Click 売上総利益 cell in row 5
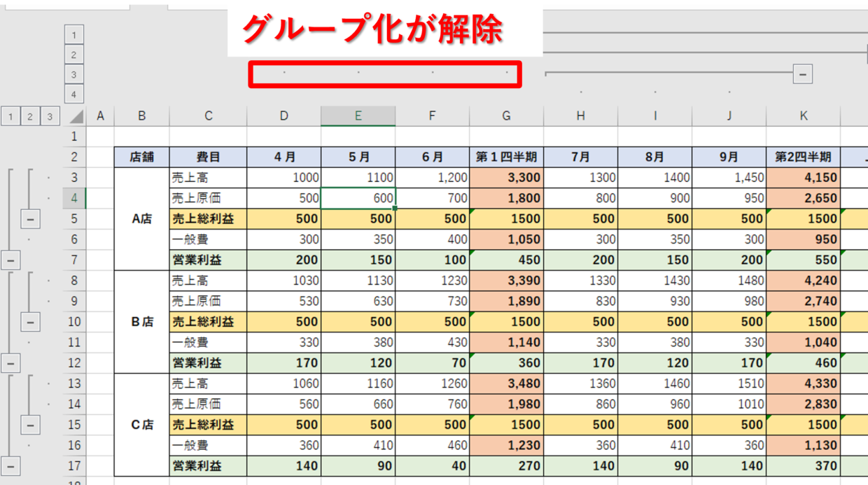This screenshot has height=485, width=868. (208, 219)
